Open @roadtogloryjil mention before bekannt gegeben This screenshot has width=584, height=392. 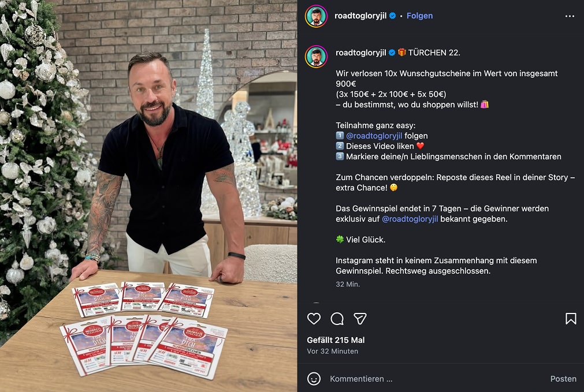[x=410, y=219]
